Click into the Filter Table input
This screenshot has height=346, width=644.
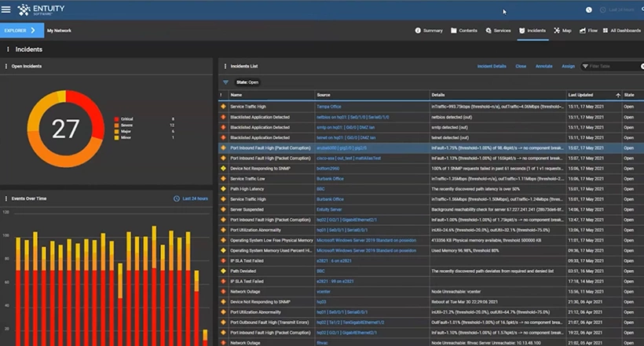[613, 66]
